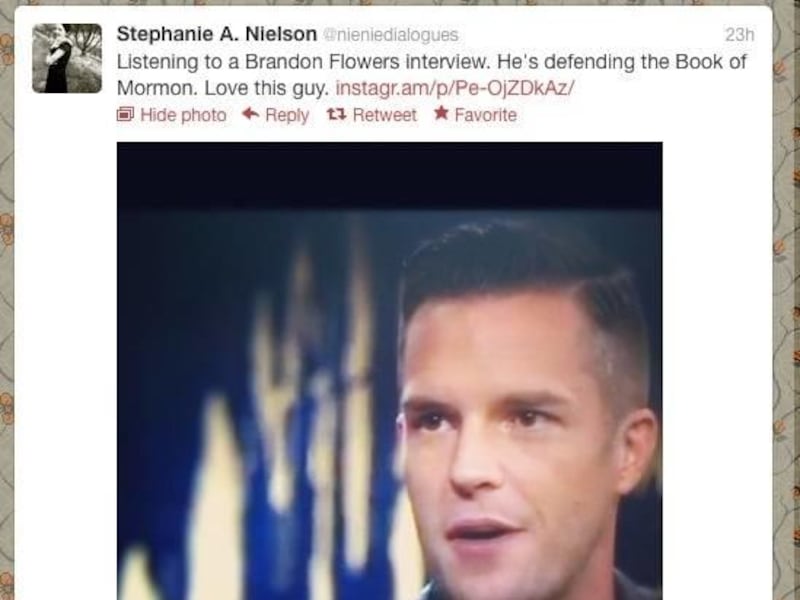Reply to the tweet using Reply label
800x600 pixels.
pyautogui.click(x=287, y=115)
